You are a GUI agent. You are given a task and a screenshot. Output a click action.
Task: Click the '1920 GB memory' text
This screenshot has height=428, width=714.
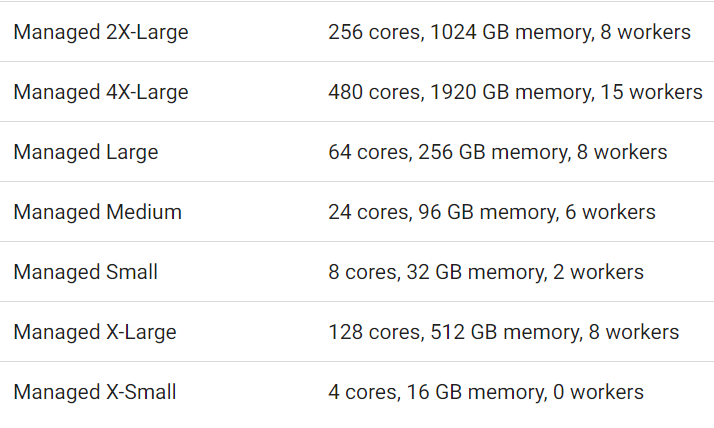[512, 92]
